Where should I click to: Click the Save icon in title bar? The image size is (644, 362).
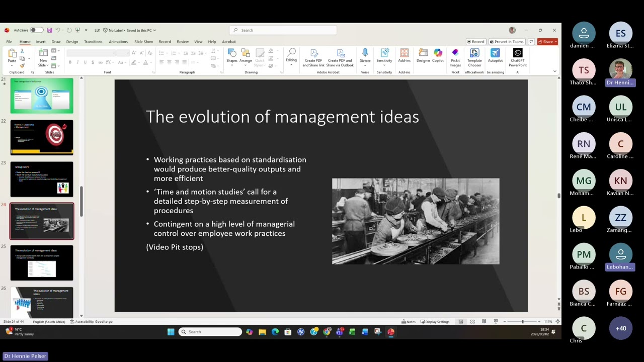click(x=49, y=30)
